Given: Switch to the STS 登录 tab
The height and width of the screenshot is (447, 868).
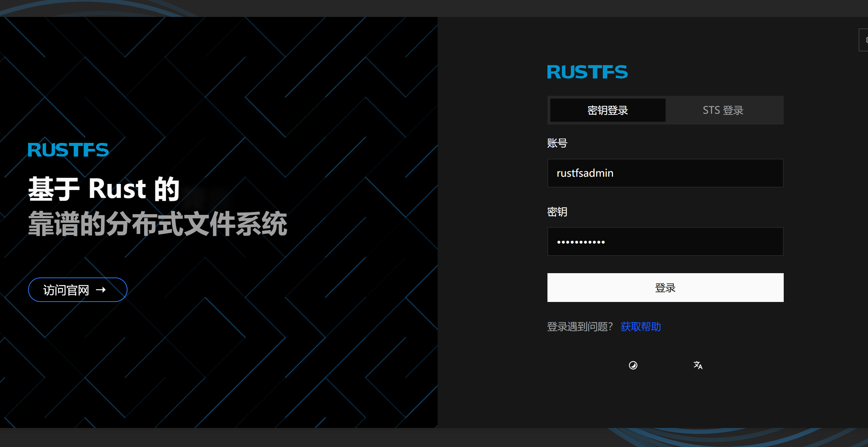Looking at the screenshot, I should [723, 110].
